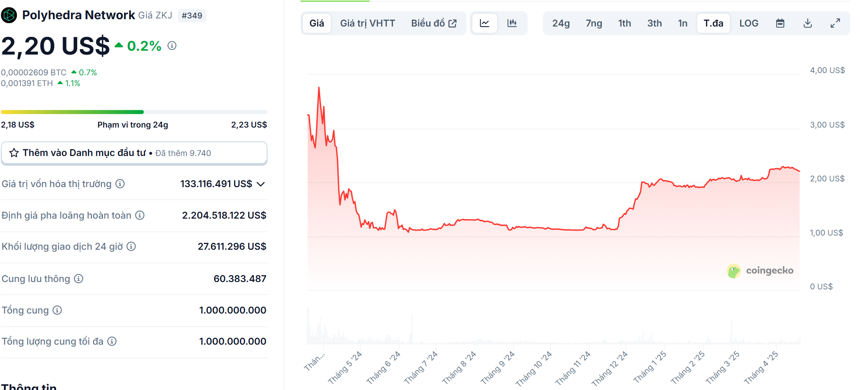The height and width of the screenshot is (390, 868).
Task: Open the calendar date range picker
Action: coord(780,23)
